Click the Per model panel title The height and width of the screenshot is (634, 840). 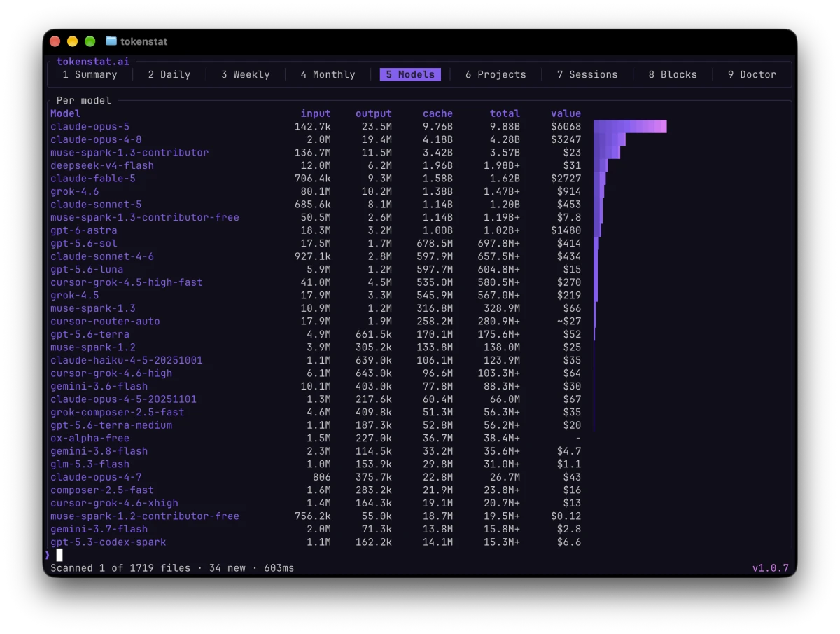(84, 100)
